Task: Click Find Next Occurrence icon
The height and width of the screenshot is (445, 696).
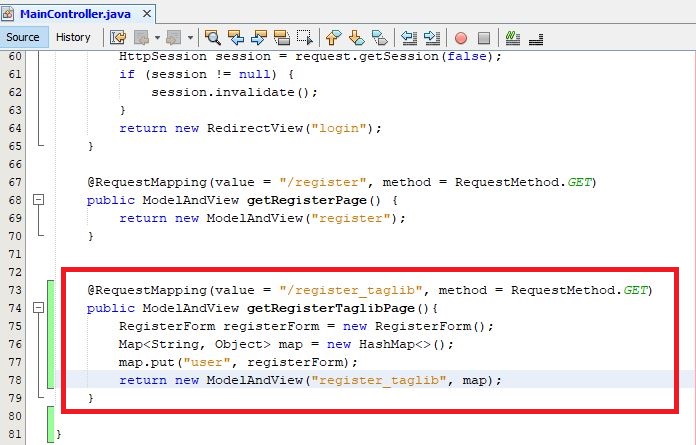Action: pos(259,38)
